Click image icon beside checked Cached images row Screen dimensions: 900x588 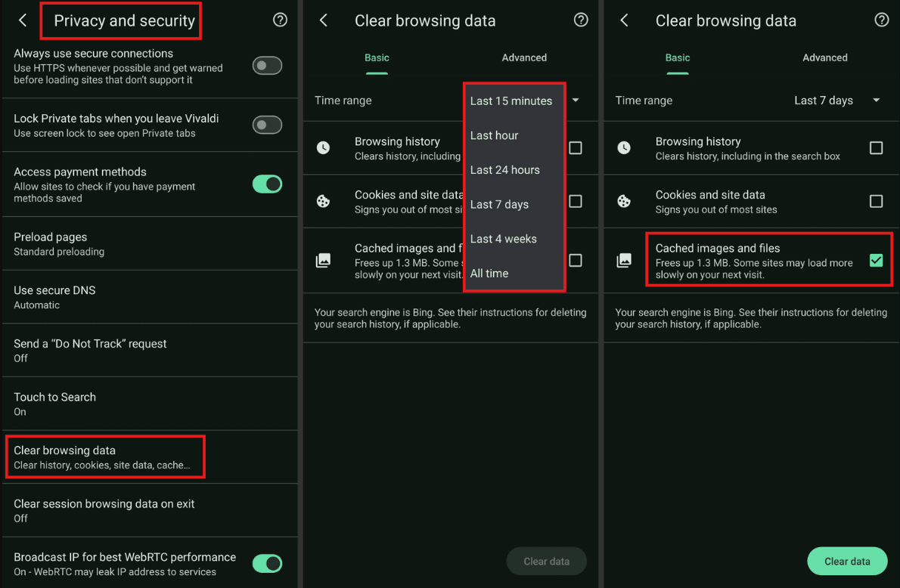[624, 261]
